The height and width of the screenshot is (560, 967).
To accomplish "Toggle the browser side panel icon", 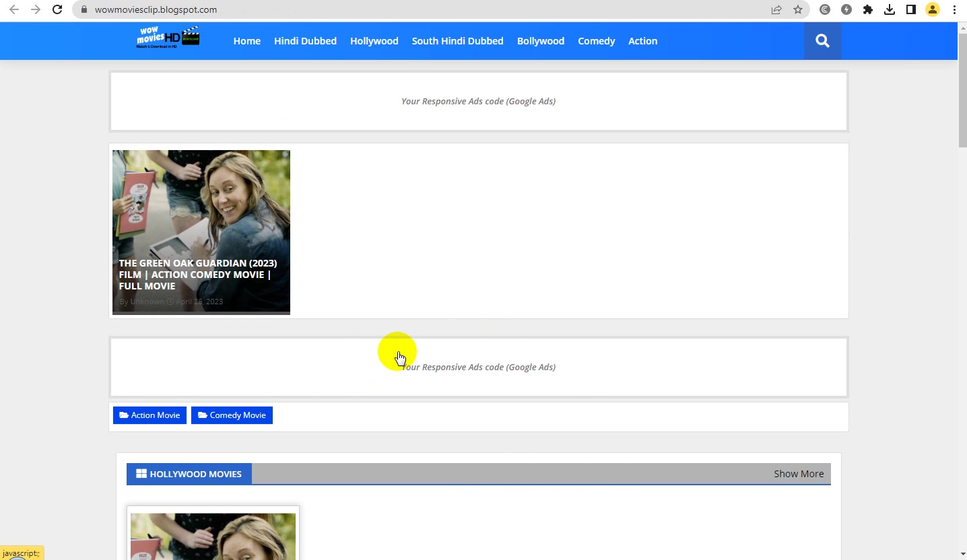I will coord(911,9).
